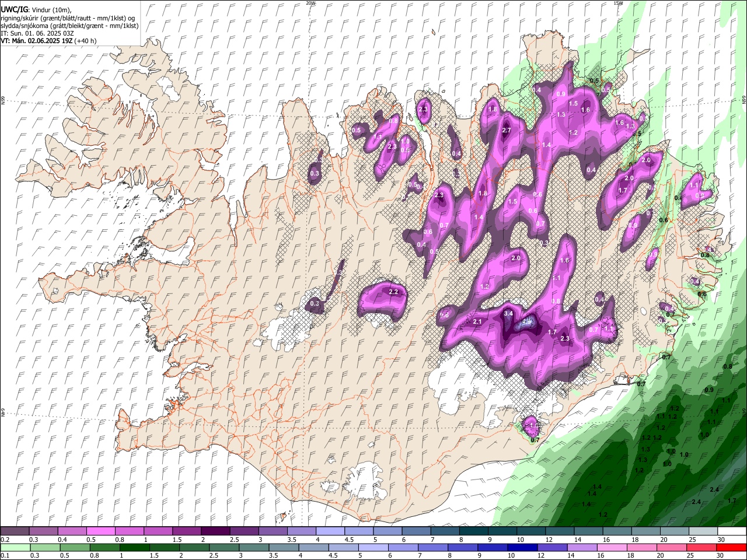This screenshot has height=560, width=747.
Task: Pick the bright red 30 rain legend swatch
Action: (731, 547)
